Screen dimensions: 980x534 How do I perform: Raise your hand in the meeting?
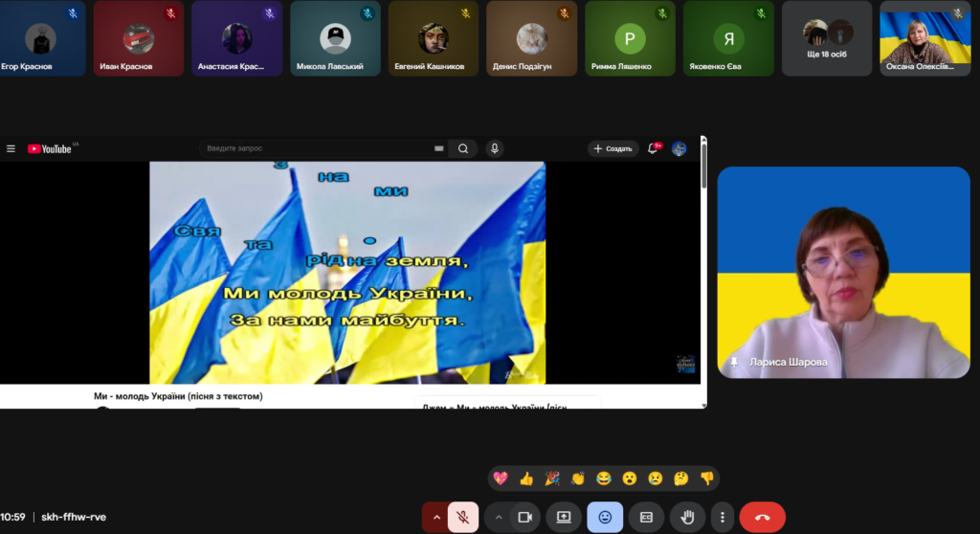[687, 517]
